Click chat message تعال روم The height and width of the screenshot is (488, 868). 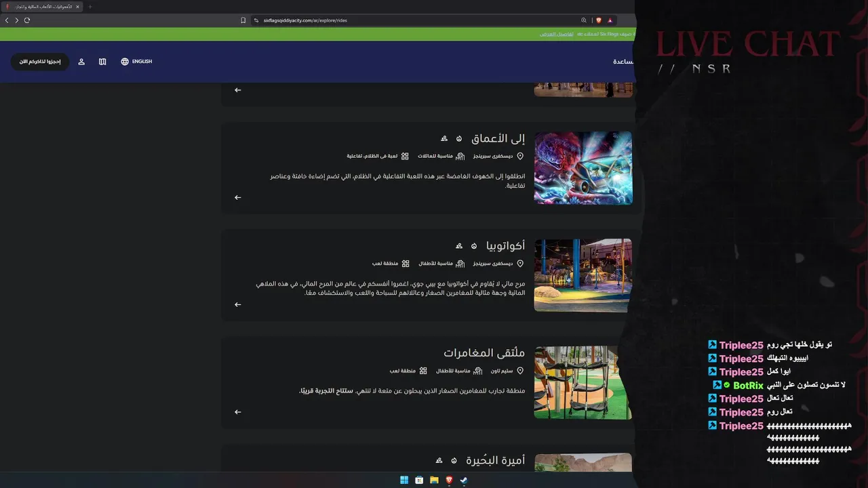780,411
